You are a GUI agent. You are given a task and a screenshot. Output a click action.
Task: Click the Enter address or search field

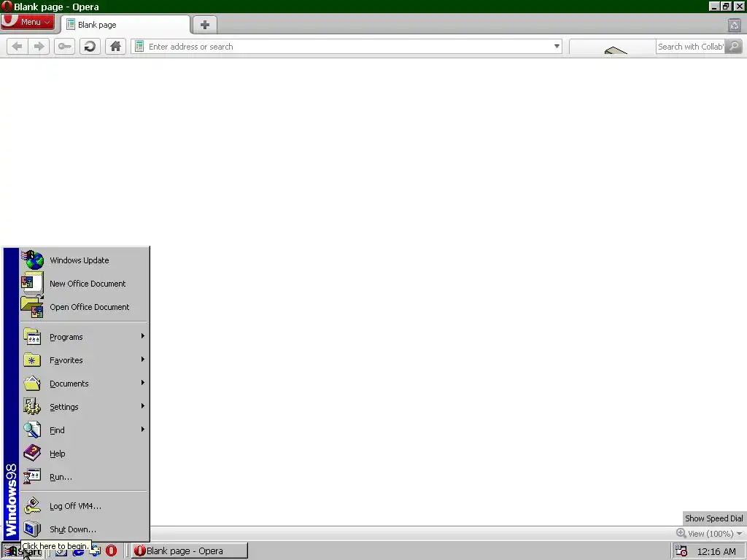pos(348,47)
